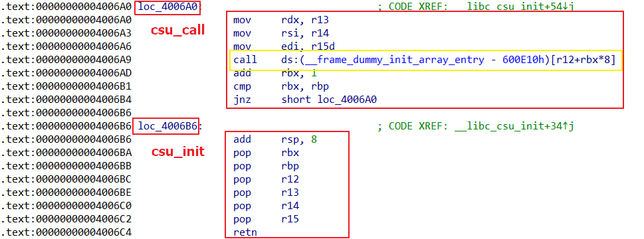Click the 'pop rbp' instruction
The width and height of the screenshot is (644, 239).
(266, 166)
